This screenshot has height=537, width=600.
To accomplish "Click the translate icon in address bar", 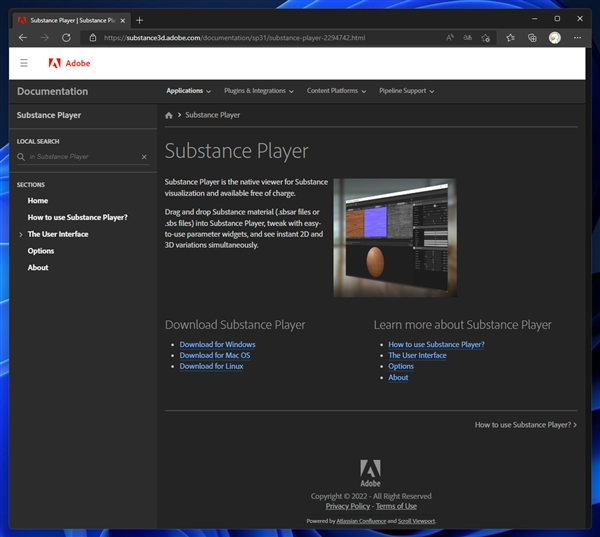I will click(x=468, y=38).
